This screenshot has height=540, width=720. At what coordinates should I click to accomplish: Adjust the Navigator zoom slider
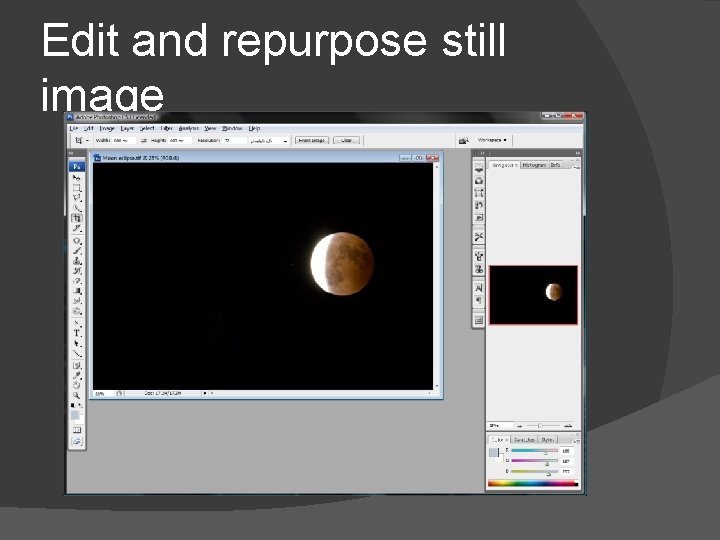click(x=540, y=426)
